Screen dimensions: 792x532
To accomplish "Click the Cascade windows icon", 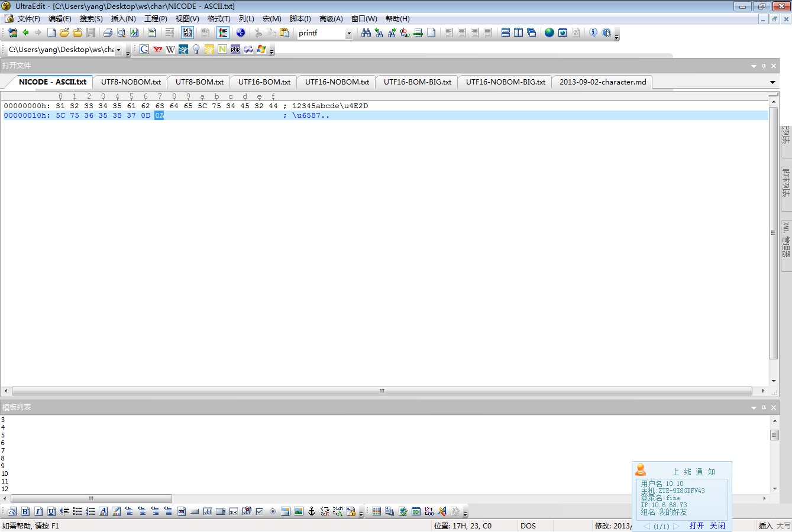I will click(532, 33).
